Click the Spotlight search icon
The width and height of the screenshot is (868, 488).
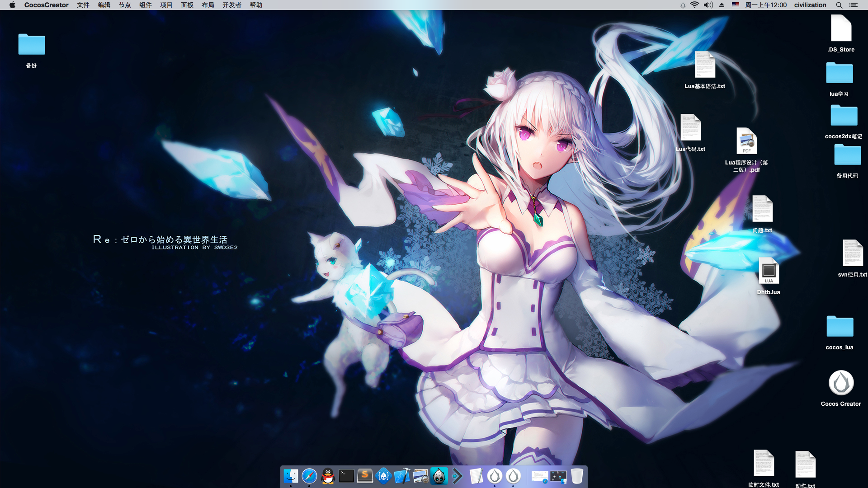pyautogui.click(x=839, y=5)
